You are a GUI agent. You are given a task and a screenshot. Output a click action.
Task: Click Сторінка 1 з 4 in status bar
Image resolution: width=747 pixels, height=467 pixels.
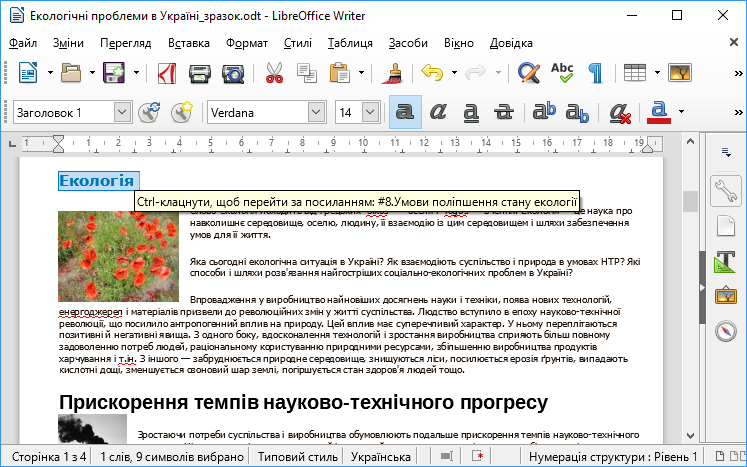point(49,457)
